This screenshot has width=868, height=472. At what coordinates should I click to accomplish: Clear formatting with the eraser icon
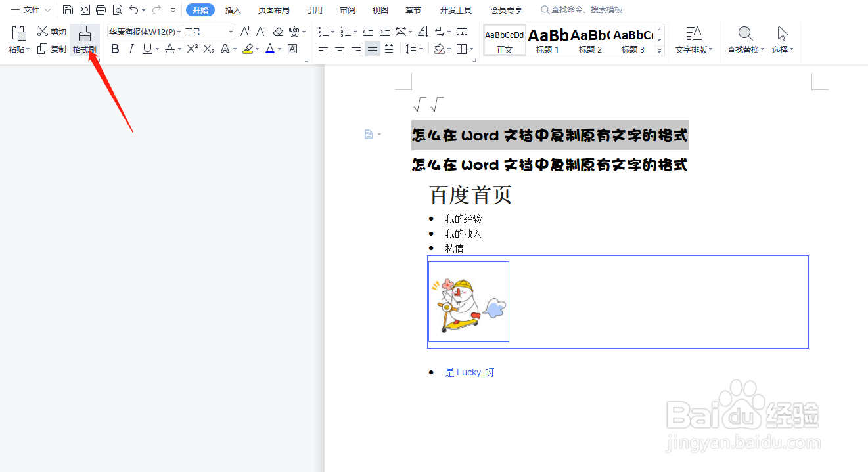pyautogui.click(x=278, y=32)
